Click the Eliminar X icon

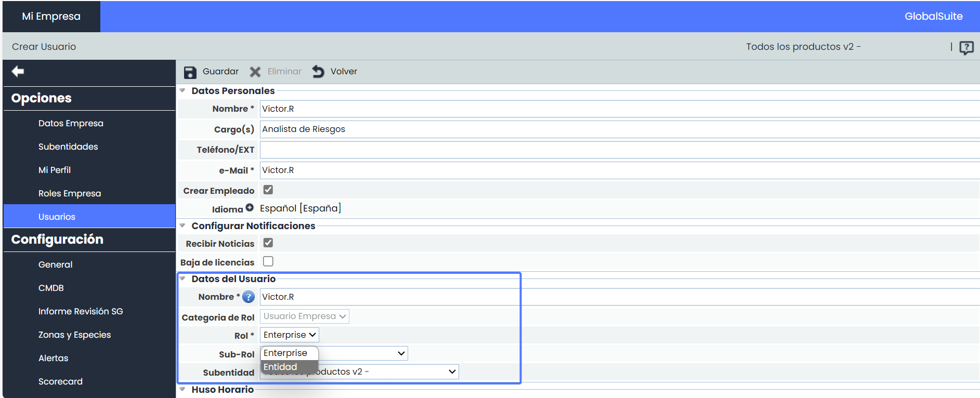point(255,72)
